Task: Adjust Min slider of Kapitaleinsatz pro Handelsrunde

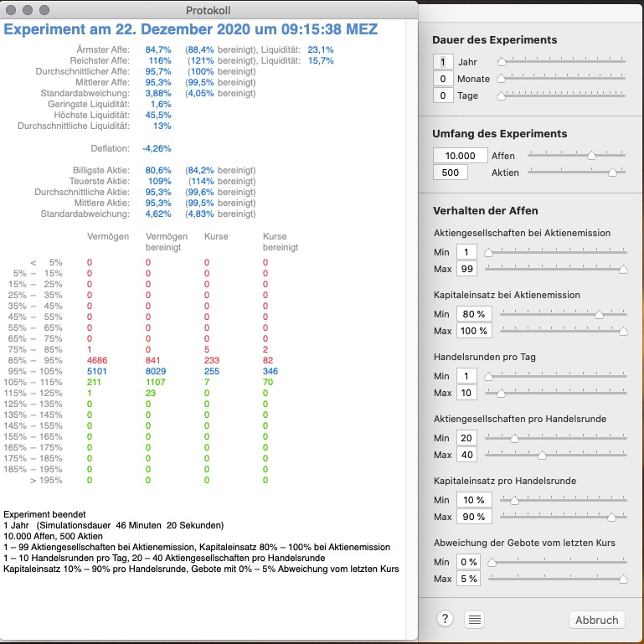Action: (514, 501)
